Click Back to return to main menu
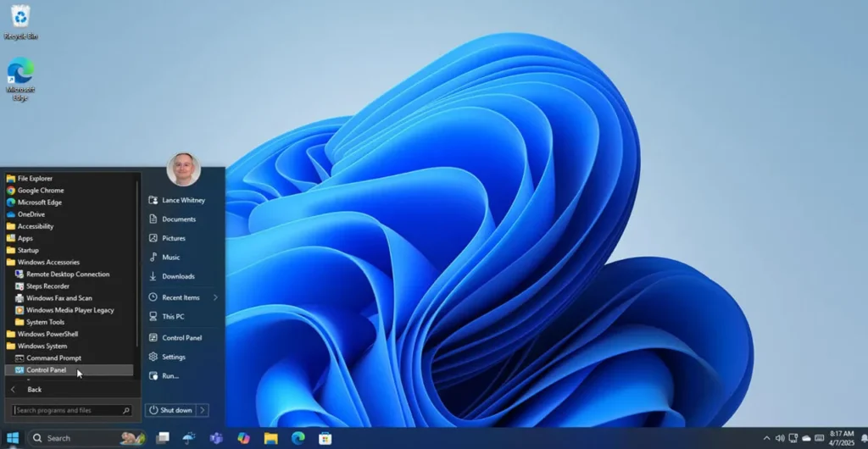The width and height of the screenshot is (868, 449). point(34,390)
